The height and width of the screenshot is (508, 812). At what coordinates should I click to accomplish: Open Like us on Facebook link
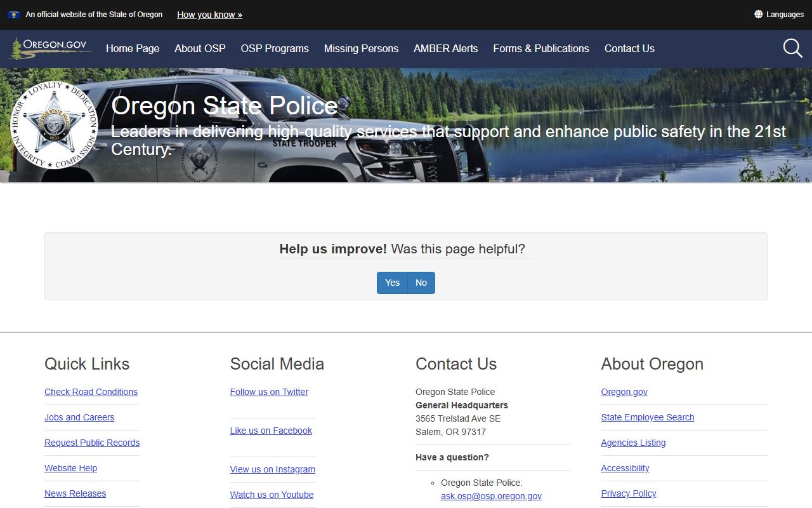coord(271,431)
